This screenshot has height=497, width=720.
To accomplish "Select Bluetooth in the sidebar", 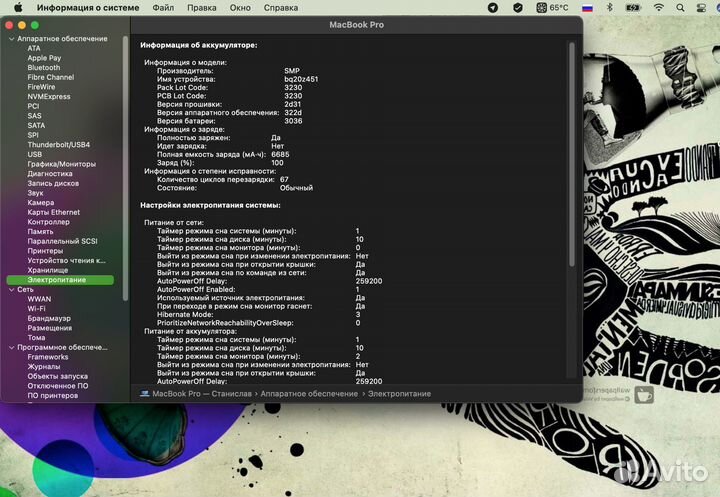I will (44, 68).
